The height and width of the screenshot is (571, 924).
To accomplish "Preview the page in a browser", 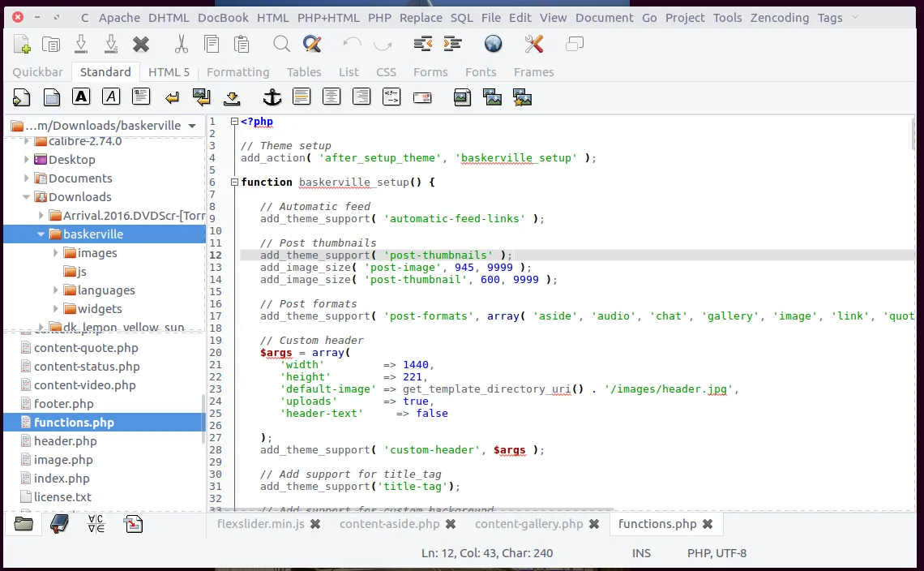I will (x=492, y=45).
